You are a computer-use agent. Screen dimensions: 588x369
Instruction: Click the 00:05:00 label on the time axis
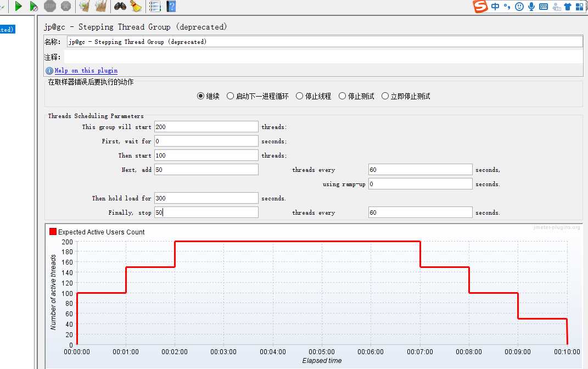coord(322,352)
